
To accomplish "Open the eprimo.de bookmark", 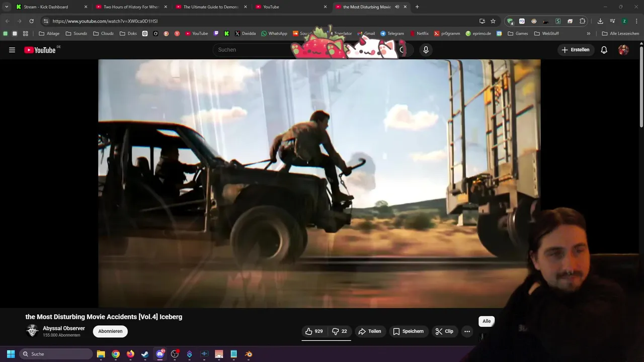I will point(479,34).
